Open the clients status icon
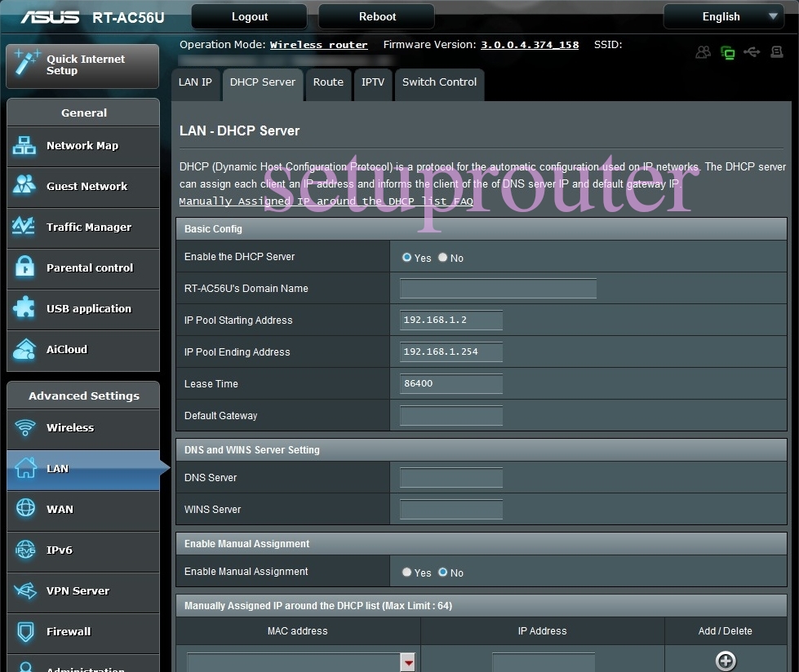The width and height of the screenshot is (799, 672). click(703, 51)
